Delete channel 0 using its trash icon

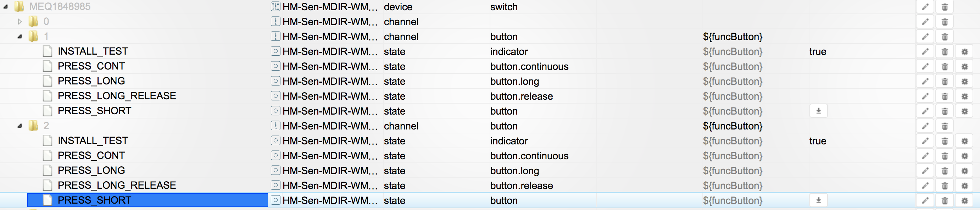click(945, 22)
